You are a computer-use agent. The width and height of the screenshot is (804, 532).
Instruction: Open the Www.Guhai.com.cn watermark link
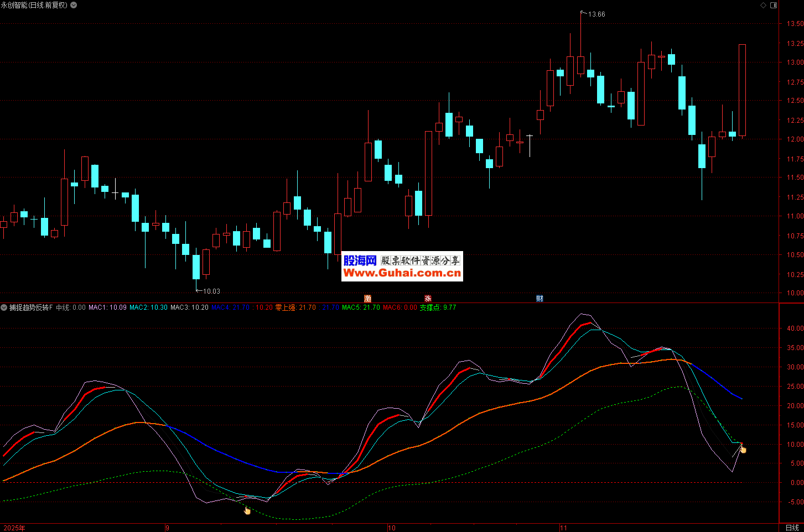click(x=402, y=273)
